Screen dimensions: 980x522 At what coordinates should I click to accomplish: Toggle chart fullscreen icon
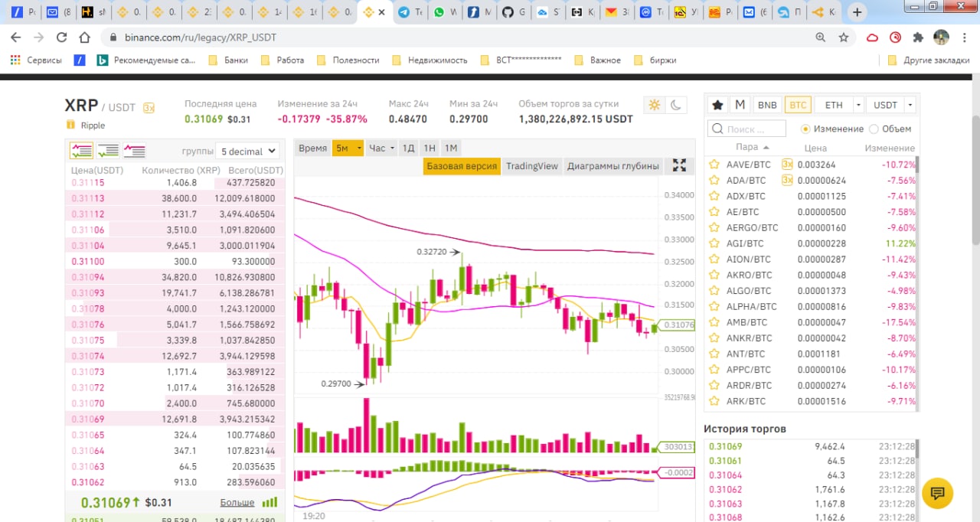point(679,165)
